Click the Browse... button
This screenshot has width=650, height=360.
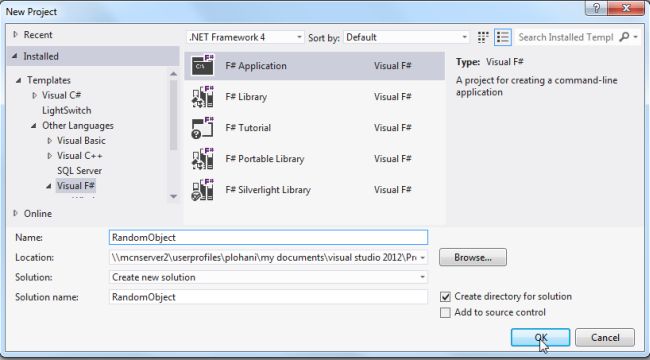coord(473,257)
